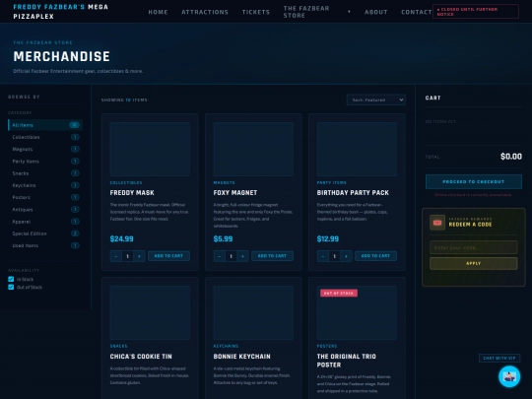The width and height of the screenshot is (532, 399).
Task: Select the All Items category
Action: coord(45,125)
